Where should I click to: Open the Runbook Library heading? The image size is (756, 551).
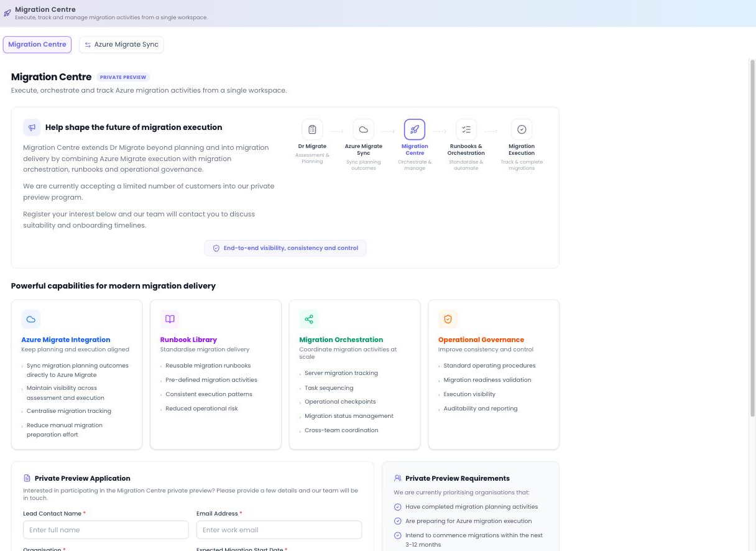[x=188, y=340]
